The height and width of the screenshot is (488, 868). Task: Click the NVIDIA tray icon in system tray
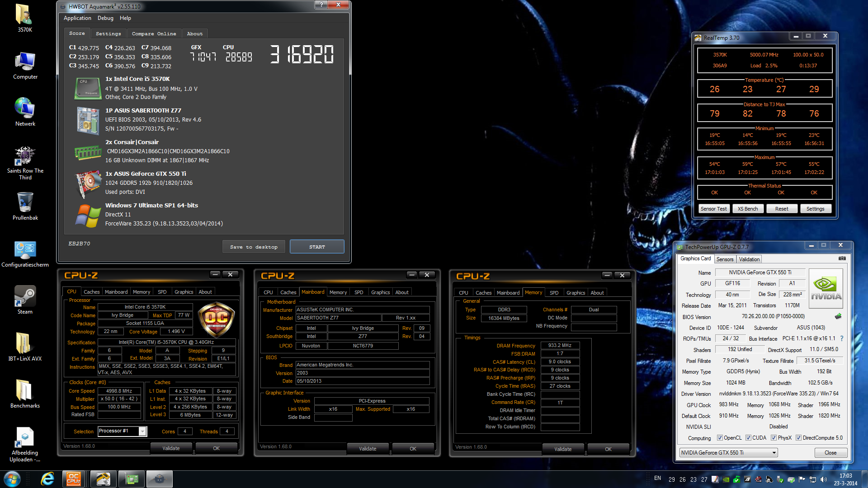click(726, 479)
